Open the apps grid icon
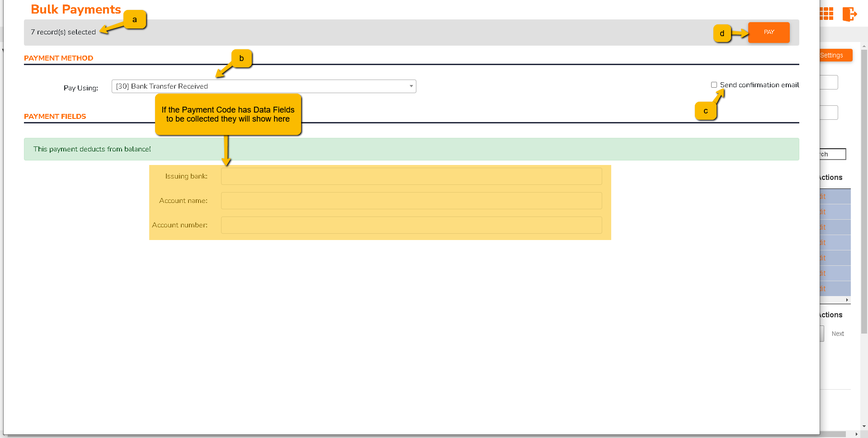 point(826,14)
